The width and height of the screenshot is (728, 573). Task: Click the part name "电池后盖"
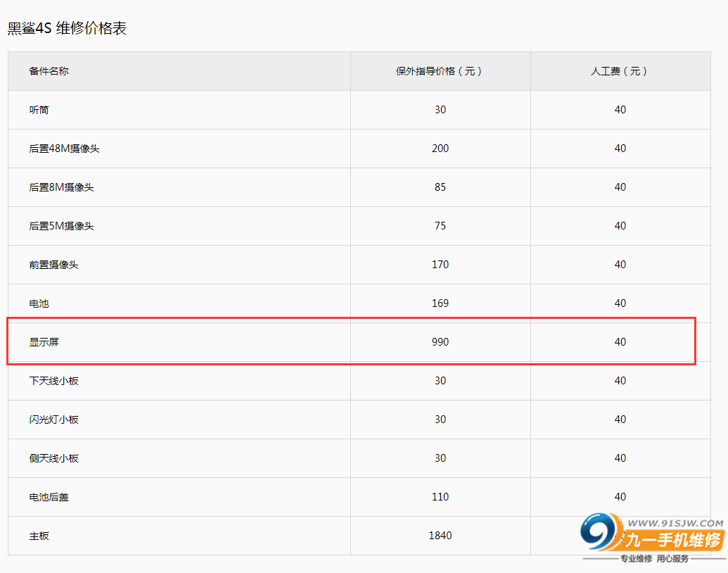pyautogui.click(x=49, y=497)
